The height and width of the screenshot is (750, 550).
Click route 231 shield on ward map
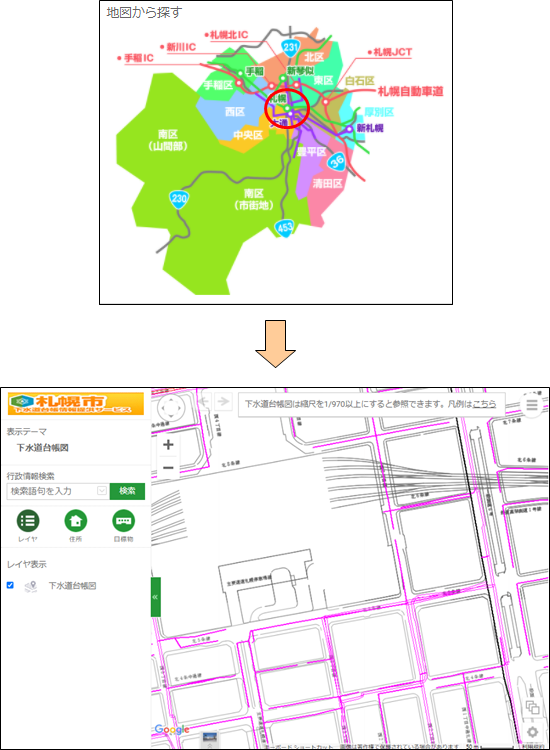pos(290,47)
